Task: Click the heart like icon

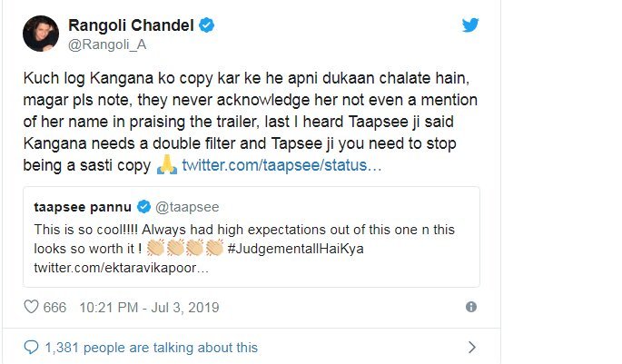Action: 32,307
